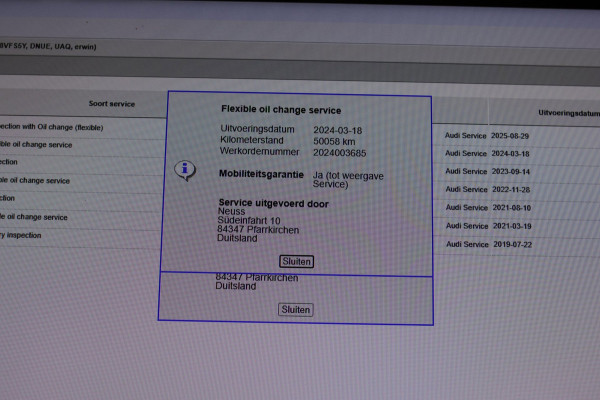600x400 pixels.
Task: Open the Inspection with Oil change (flexible) row
Action: 51,127
